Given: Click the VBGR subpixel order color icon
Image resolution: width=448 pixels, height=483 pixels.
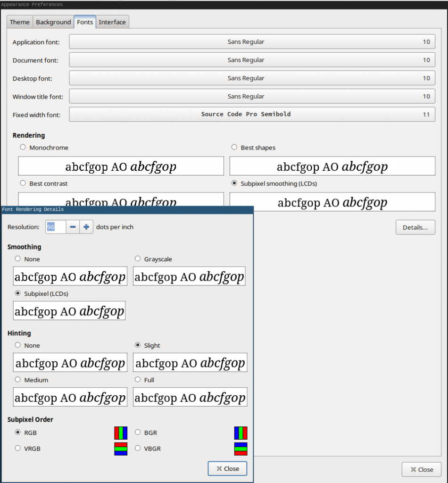Looking at the screenshot, I should [241, 449].
